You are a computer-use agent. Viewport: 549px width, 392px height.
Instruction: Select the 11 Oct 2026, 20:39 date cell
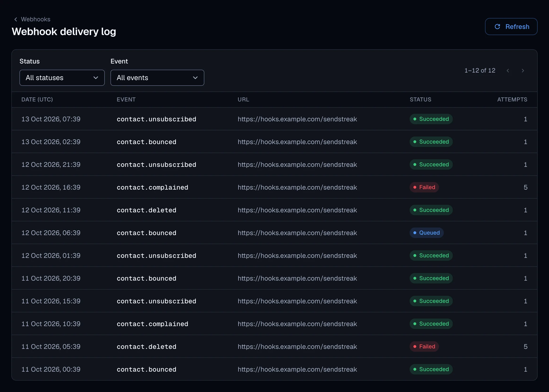(x=51, y=278)
